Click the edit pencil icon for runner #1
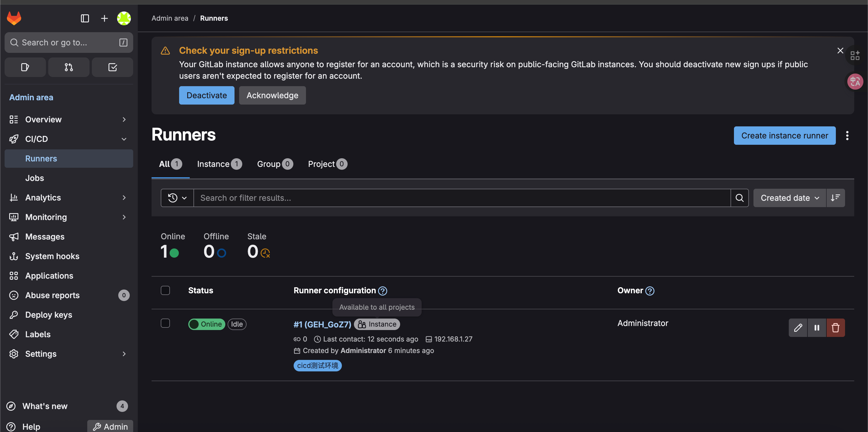The image size is (868, 432). (x=798, y=327)
